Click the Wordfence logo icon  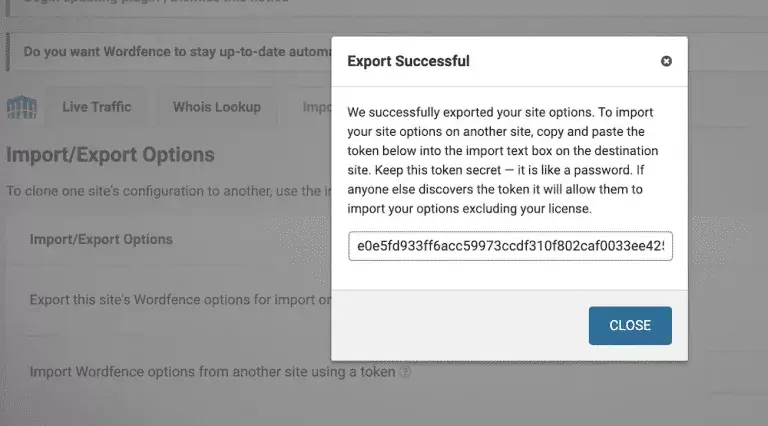pos(21,107)
